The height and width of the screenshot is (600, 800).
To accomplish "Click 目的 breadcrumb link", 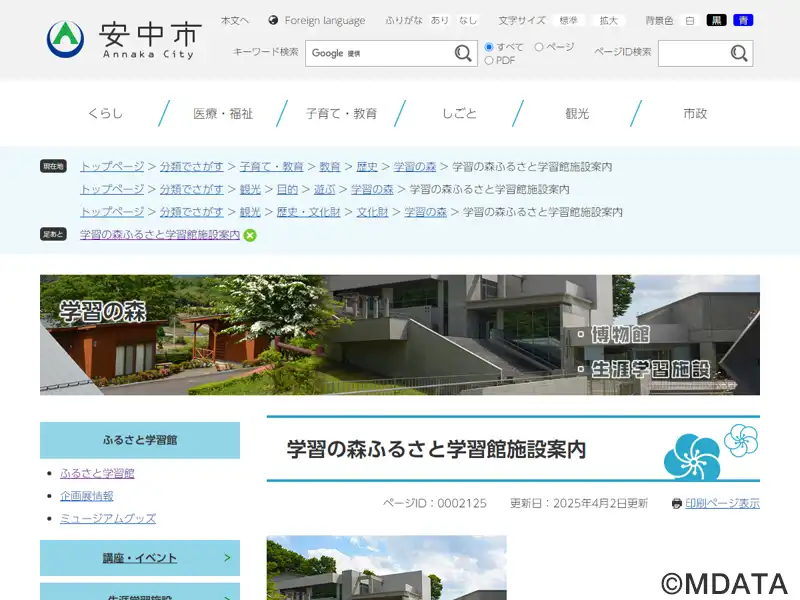I will 287,189.
